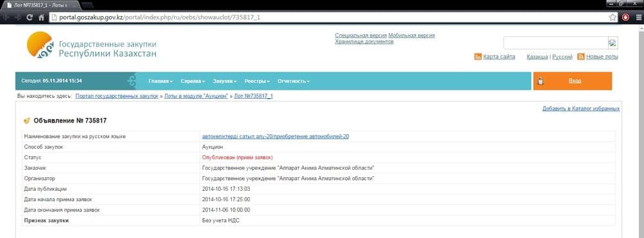This screenshot has width=644, height=238.
Task: Click the search submit icon
Action: click(613, 43)
